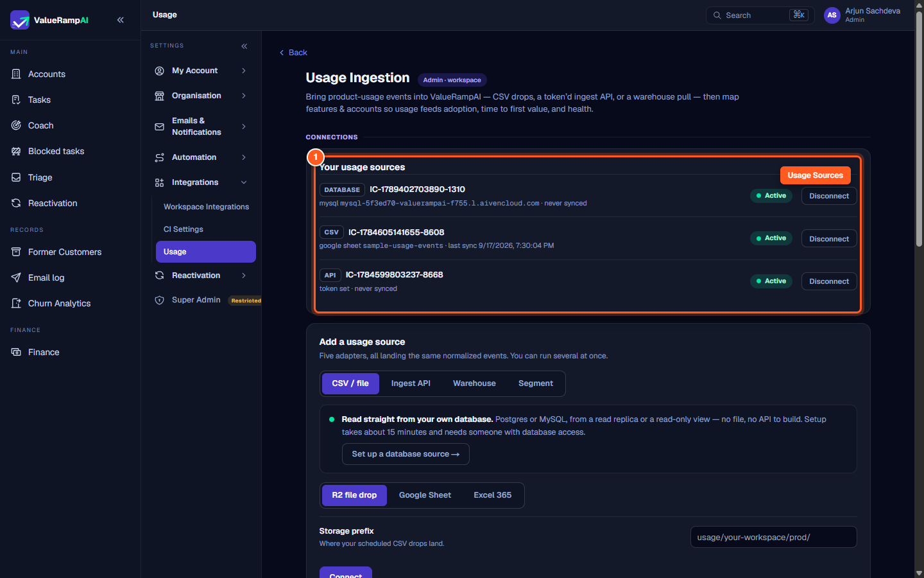The width and height of the screenshot is (924, 578).
Task: Click the AS user avatar
Action: [x=832, y=15]
